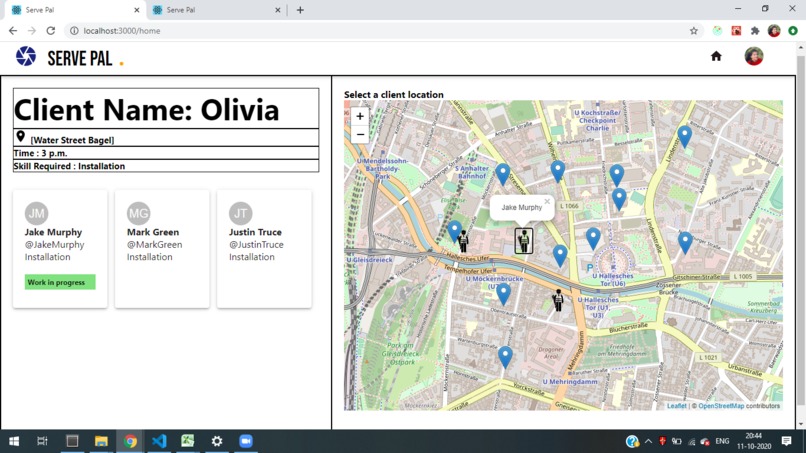This screenshot has width=806, height=453.
Task: Select the boxed worker icon under Jake Murphy popup
Action: tap(524, 241)
